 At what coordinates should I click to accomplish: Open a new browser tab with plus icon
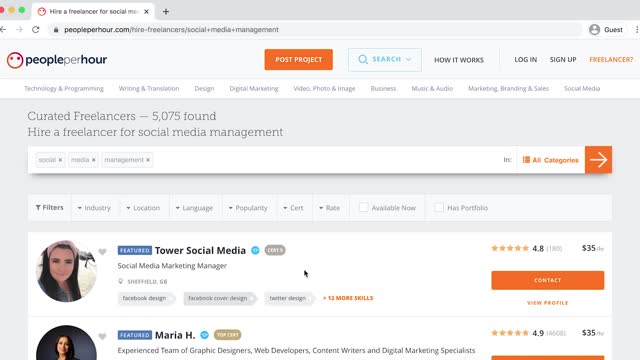(166, 11)
